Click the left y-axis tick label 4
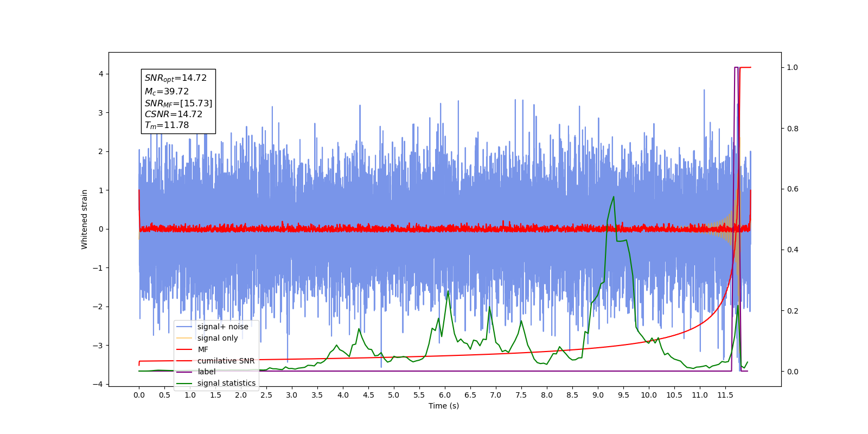Screen dimensions: 868x434 (100, 74)
